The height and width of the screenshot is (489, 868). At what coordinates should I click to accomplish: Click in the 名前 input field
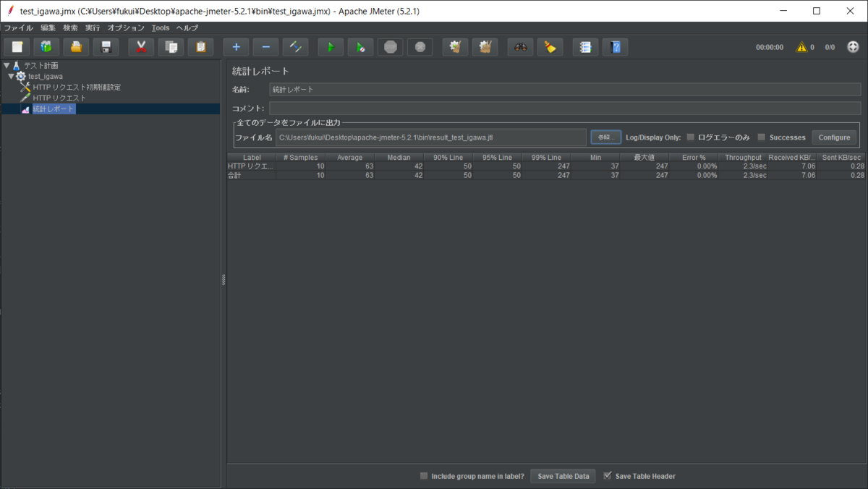pyautogui.click(x=565, y=90)
